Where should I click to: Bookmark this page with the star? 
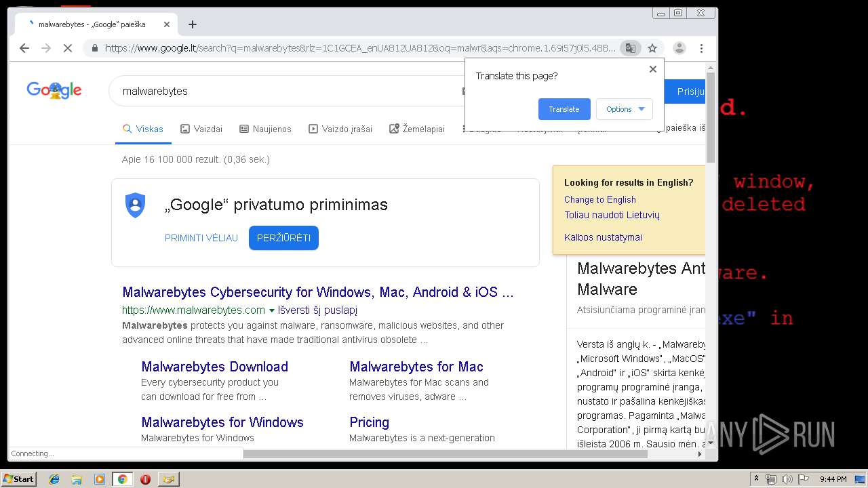652,48
